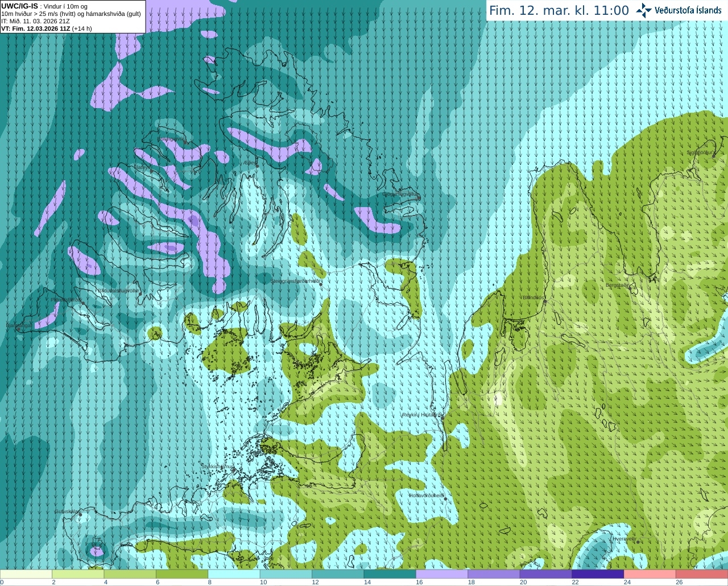Click the 18–20 purple legend swatch
The width and height of the screenshot is (728, 586).
tap(494, 574)
